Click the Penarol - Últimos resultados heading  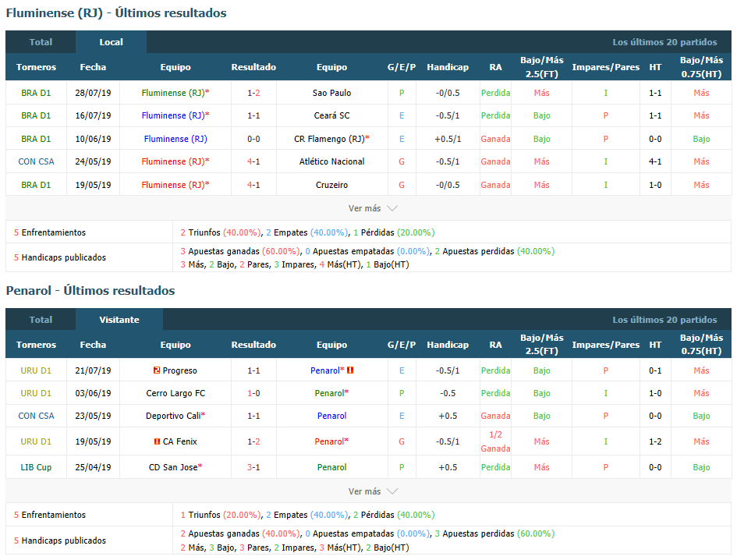90,290
